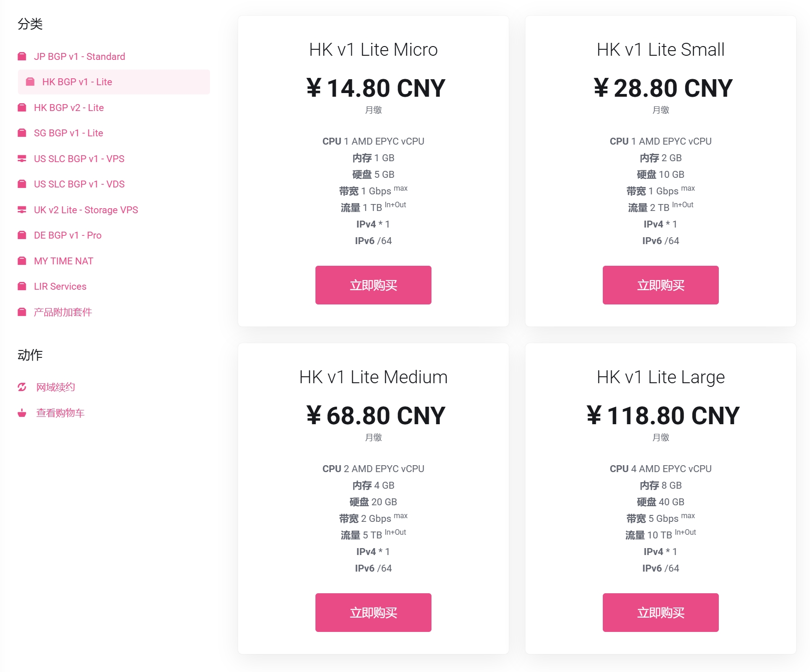Click the box icon beside MY TIME NAT
This screenshot has width=810, height=672.
click(22, 261)
